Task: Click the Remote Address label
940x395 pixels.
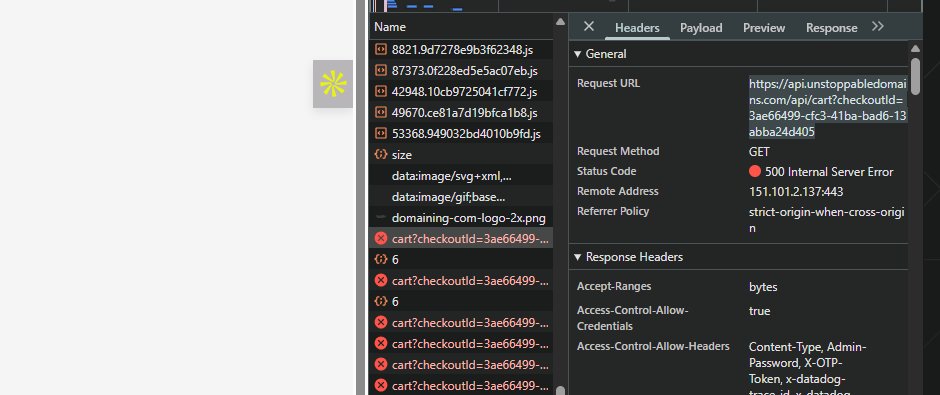Action: tap(617, 191)
